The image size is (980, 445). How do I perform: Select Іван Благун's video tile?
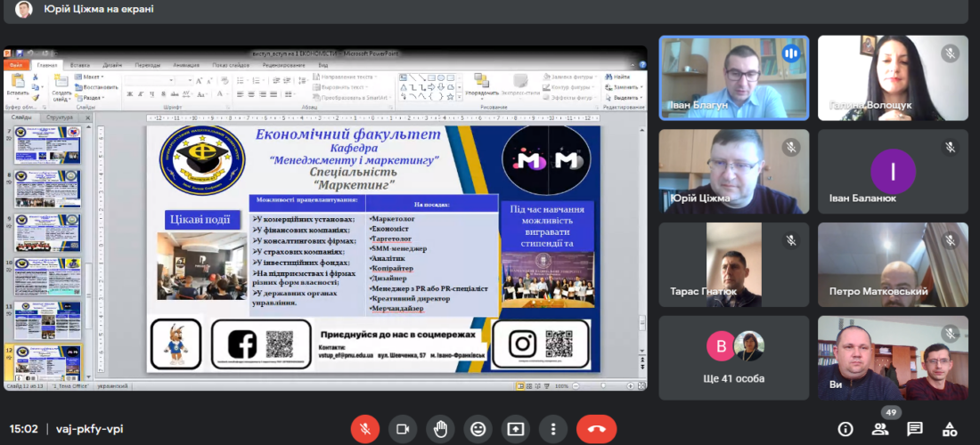point(734,77)
